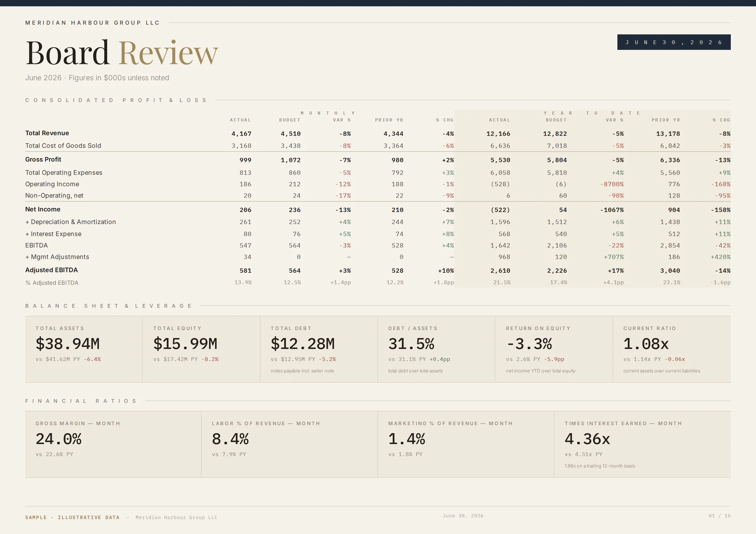756x534 pixels.
Task: Click the Marketing % of Revenue value 1.4%
Action: point(407,439)
